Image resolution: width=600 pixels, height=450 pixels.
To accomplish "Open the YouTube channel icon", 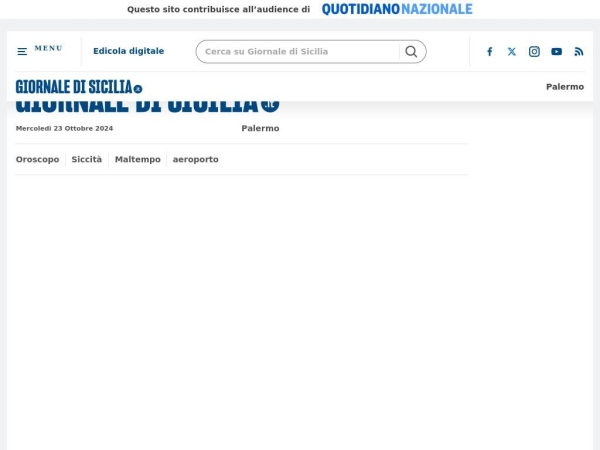I will (x=556, y=52).
